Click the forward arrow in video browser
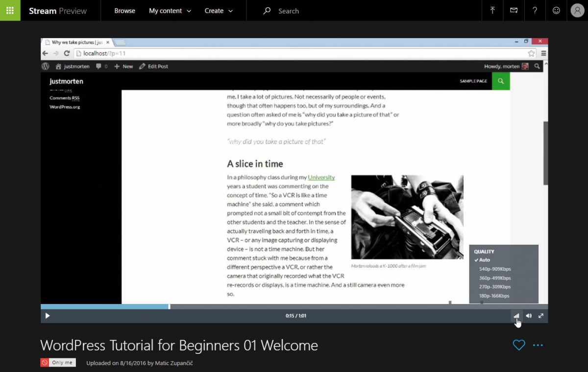The image size is (588, 372). pyautogui.click(x=56, y=53)
